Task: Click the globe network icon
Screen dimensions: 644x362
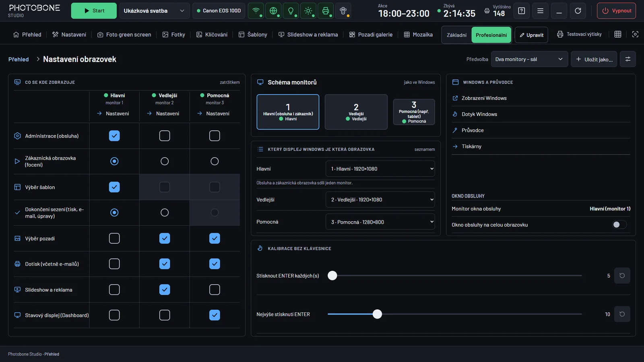Action: coord(273,11)
